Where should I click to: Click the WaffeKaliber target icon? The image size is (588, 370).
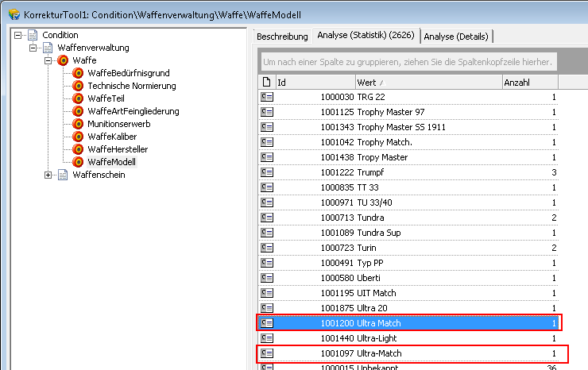click(78, 137)
